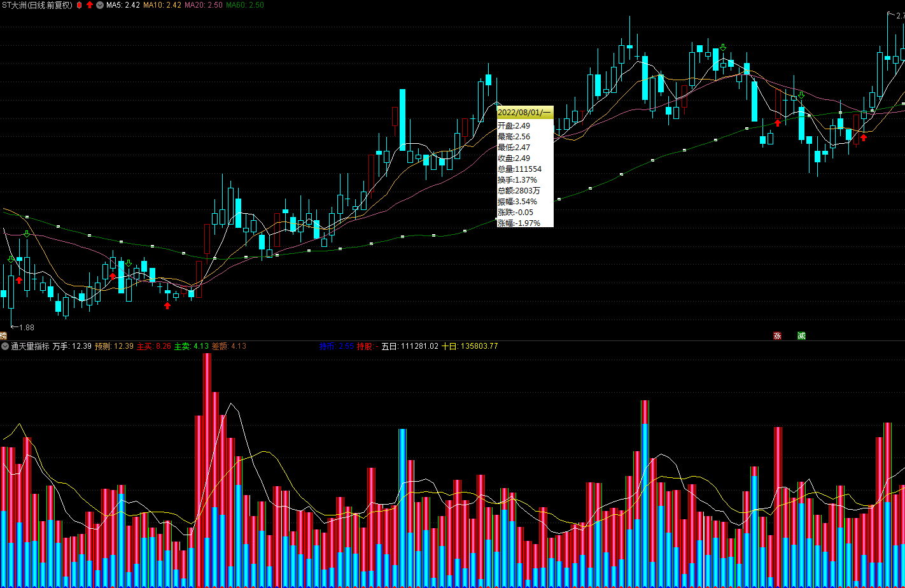This screenshot has width=905, height=588.
Task: Click the 持币: 2.55 value
Action: pyautogui.click(x=337, y=346)
